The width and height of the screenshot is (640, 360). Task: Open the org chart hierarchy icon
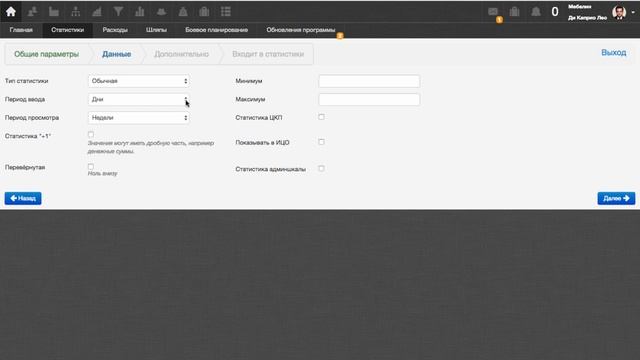coord(76,12)
